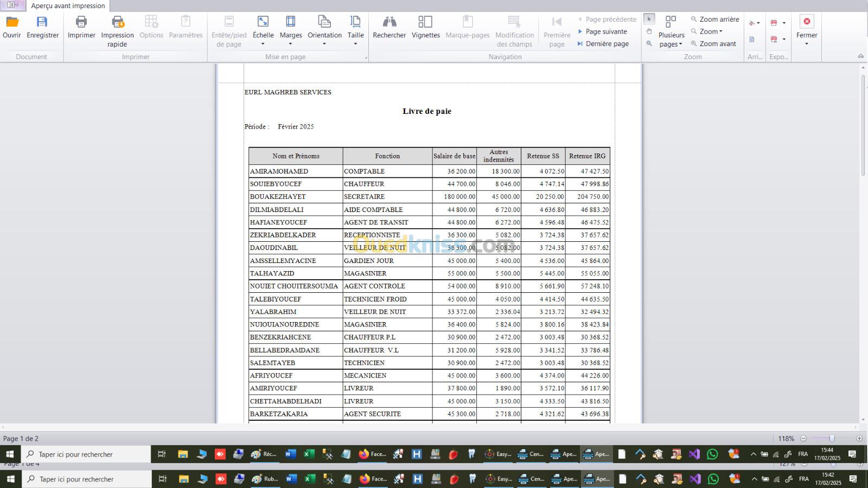Open a document with Ouvrir
Viewport: 868px width, 488px height.
point(11,27)
